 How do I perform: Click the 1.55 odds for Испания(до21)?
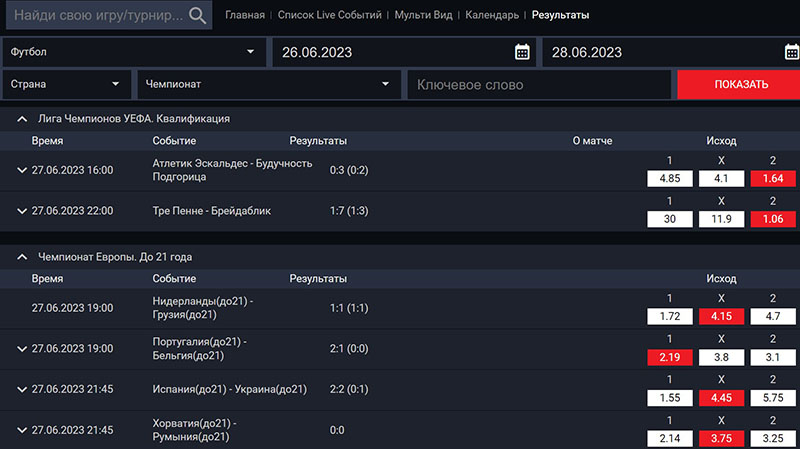tap(670, 397)
